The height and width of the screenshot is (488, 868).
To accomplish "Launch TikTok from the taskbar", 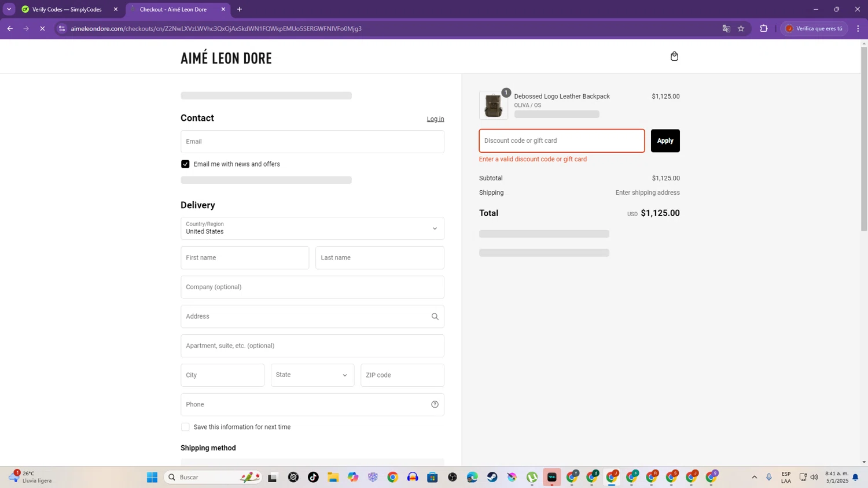I will (x=313, y=477).
